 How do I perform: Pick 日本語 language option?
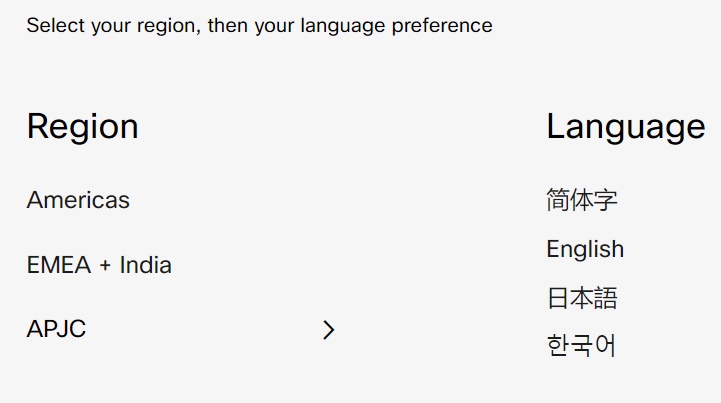click(x=582, y=298)
